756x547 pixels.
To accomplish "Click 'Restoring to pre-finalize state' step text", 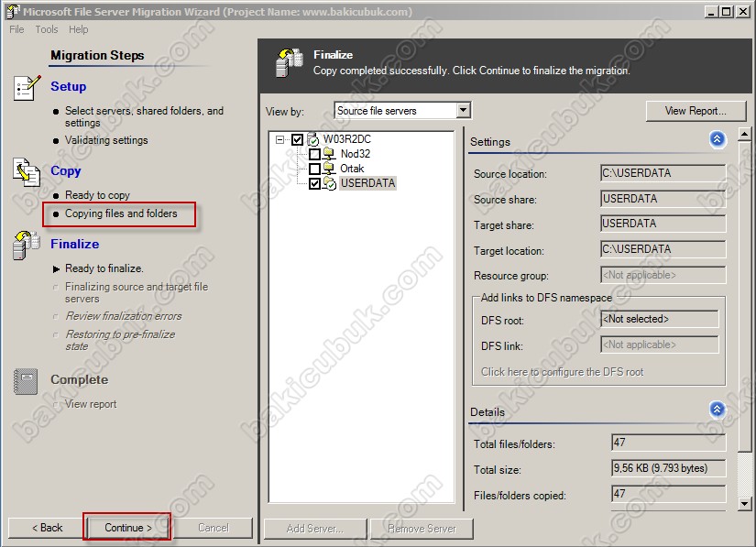I will (x=120, y=340).
